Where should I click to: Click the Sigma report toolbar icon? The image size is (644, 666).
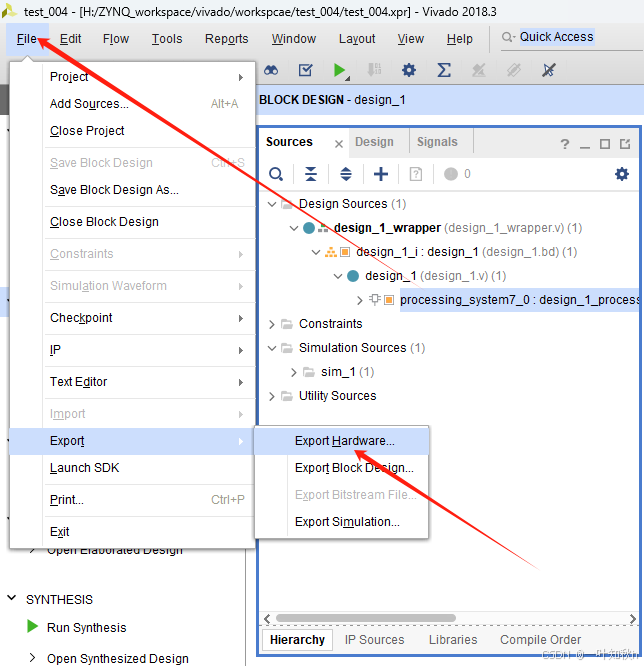click(444, 70)
